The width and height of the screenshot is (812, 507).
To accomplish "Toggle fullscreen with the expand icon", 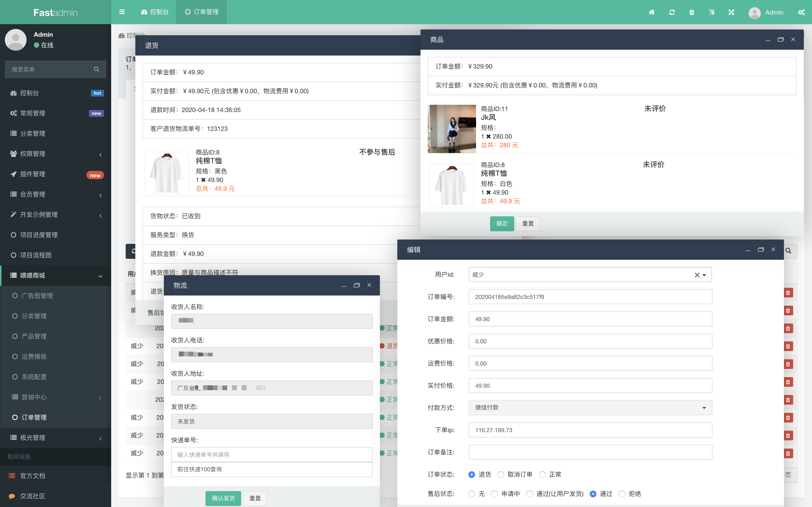I will (732, 12).
